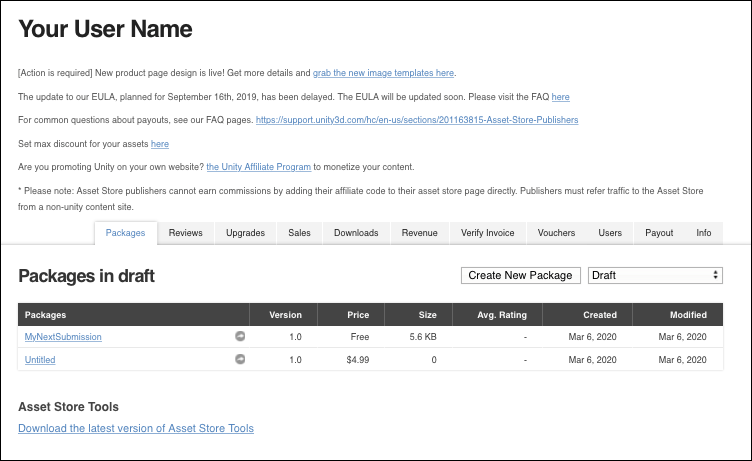Open the Untitled package link

(40, 359)
